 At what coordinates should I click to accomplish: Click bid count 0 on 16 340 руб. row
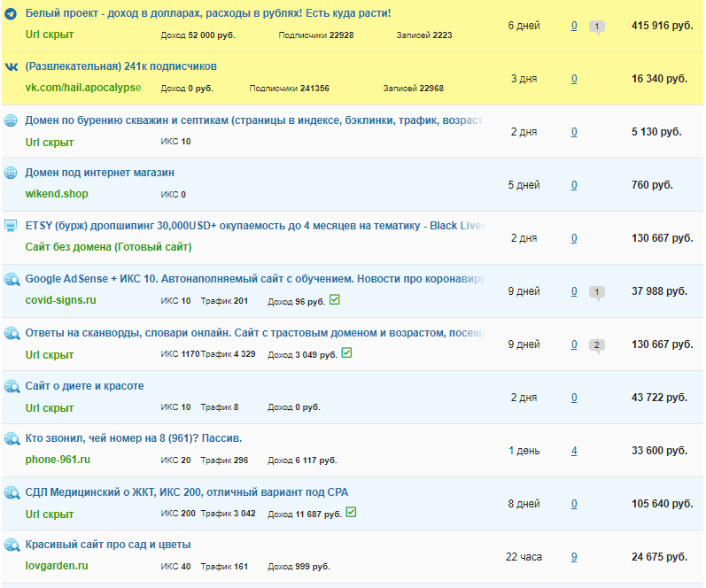tap(574, 79)
